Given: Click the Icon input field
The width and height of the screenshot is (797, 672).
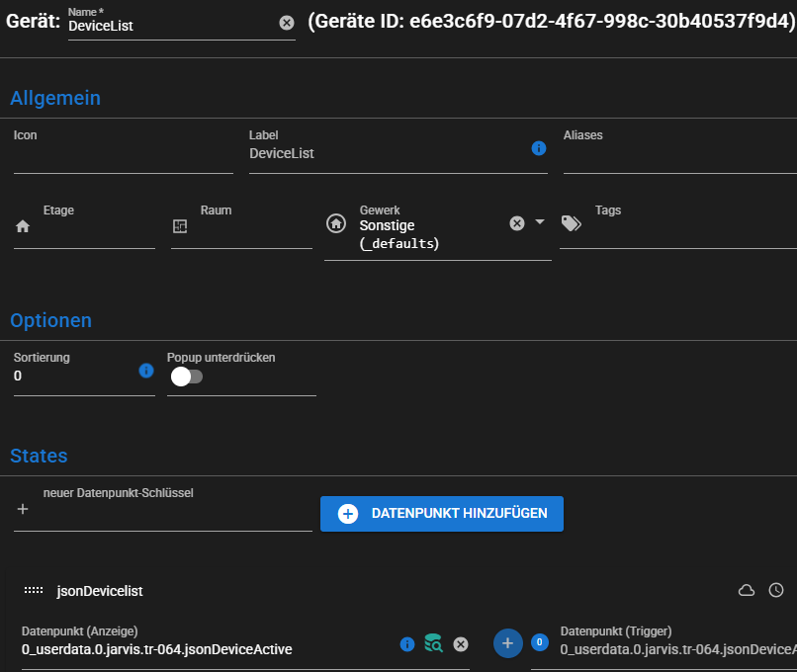Looking at the screenshot, I should (x=123, y=155).
